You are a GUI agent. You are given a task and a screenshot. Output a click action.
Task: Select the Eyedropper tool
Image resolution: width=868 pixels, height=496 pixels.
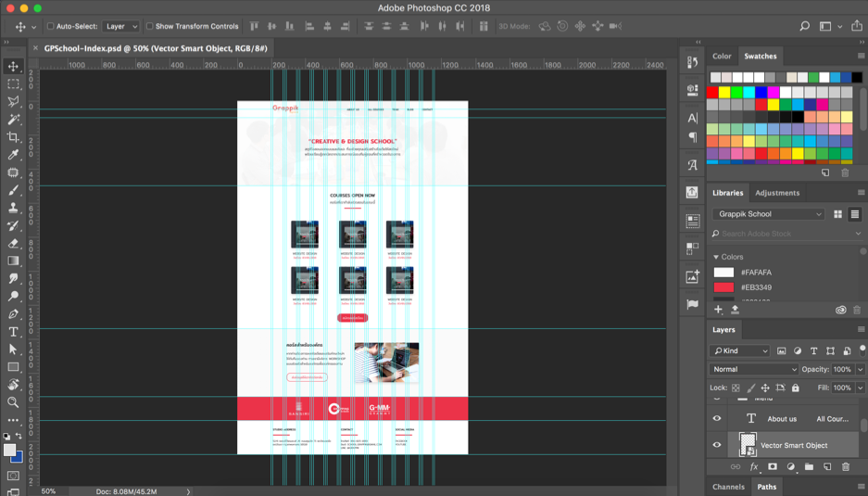13,155
